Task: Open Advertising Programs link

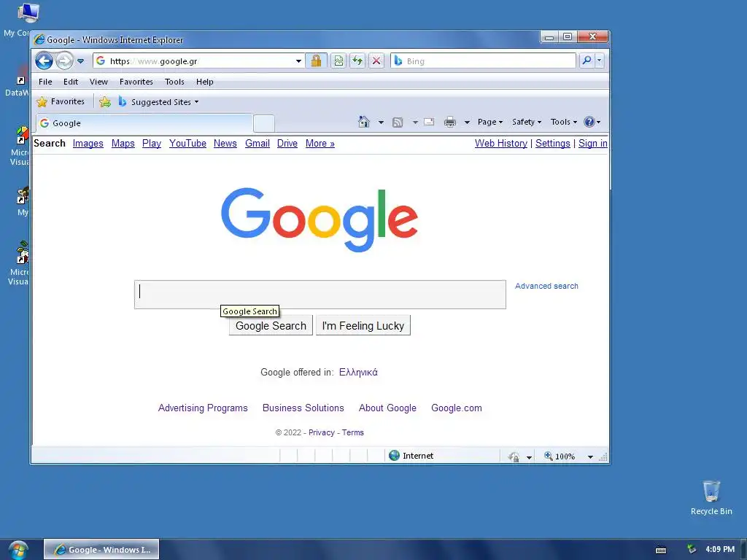Action: pos(203,408)
